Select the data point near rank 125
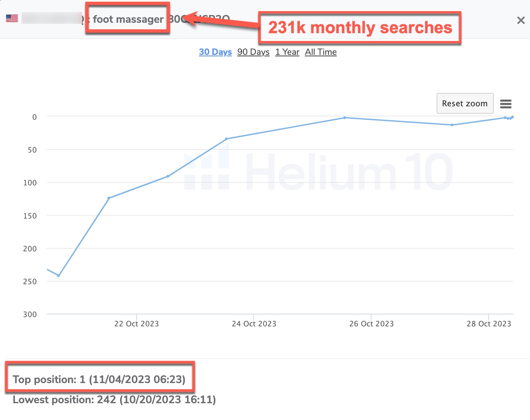The height and width of the screenshot is (420, 530). [x=109, y=198]
